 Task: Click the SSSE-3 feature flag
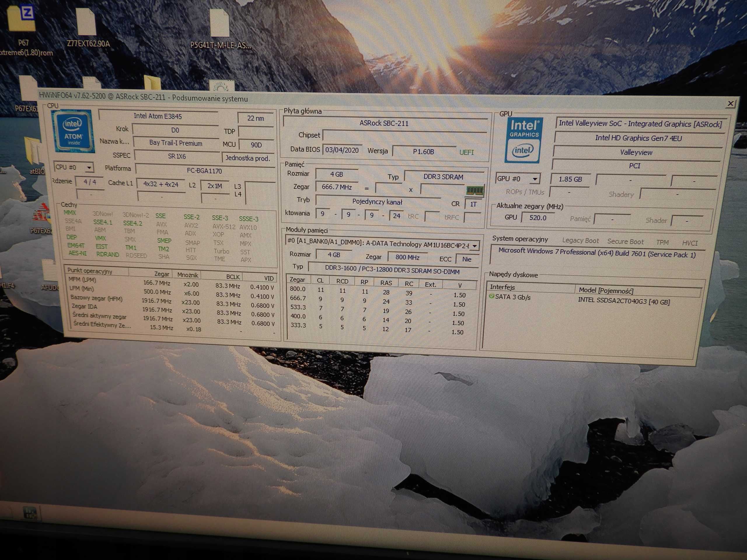[x=249, y=219]
